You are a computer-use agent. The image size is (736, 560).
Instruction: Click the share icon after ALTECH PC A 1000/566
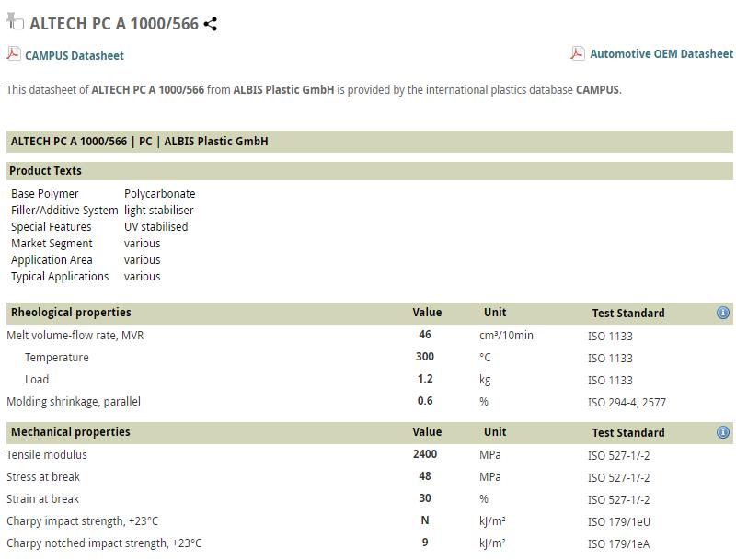[x=211, y=24]
